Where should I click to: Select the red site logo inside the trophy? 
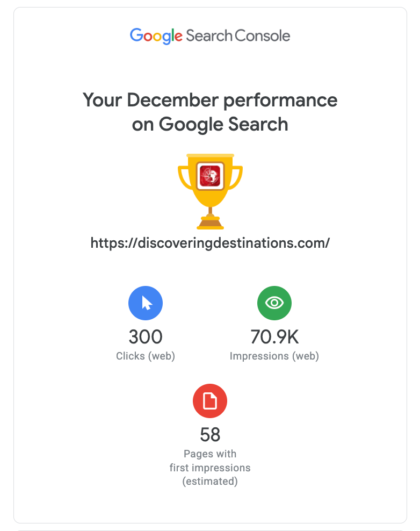pos(210,176)
